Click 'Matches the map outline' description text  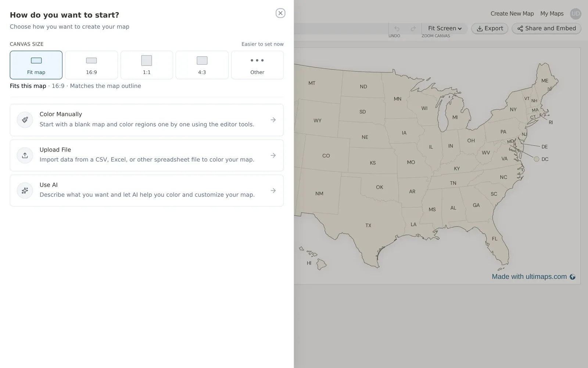tap(105, 86)
